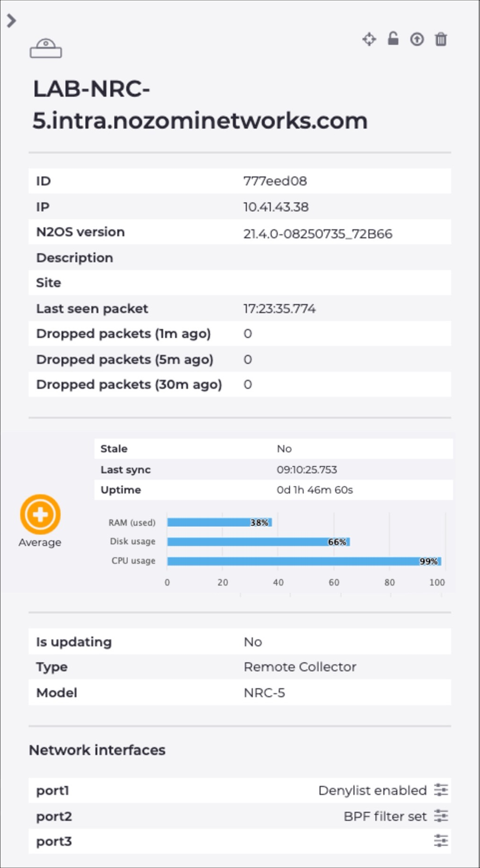Toggle the padlock lock icon

[x=393, y=39]
